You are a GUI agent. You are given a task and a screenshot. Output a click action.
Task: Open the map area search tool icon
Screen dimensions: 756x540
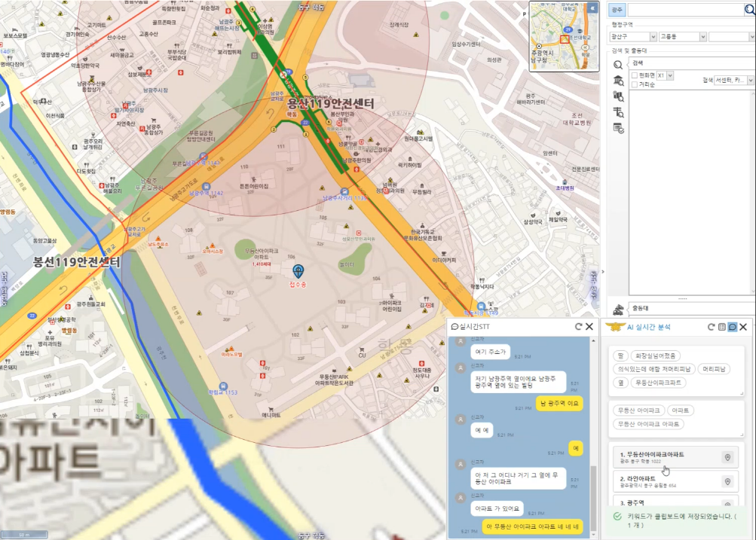coord(618,96)
